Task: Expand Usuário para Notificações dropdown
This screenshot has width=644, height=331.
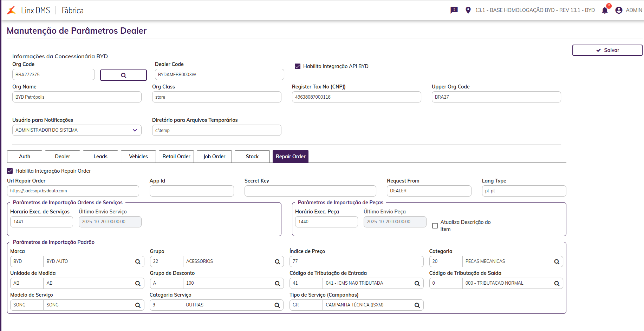Action: click(x=135, y=130)
